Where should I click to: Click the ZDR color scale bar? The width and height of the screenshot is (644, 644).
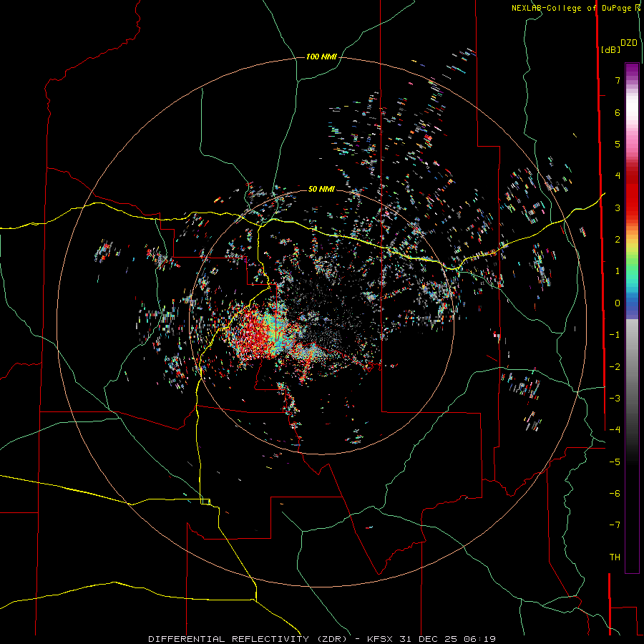tap(632, 318)
